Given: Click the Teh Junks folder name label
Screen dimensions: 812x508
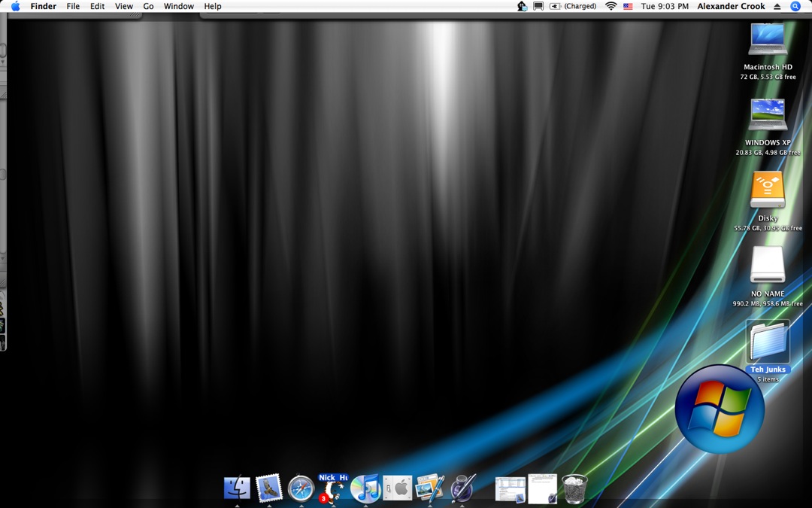Looking at the screenshot, I should [768, 370].
